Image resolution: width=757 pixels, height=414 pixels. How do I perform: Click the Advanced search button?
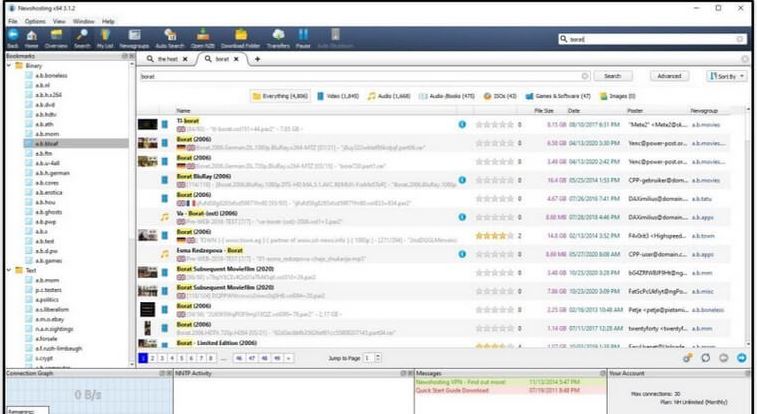click(669, 76)
